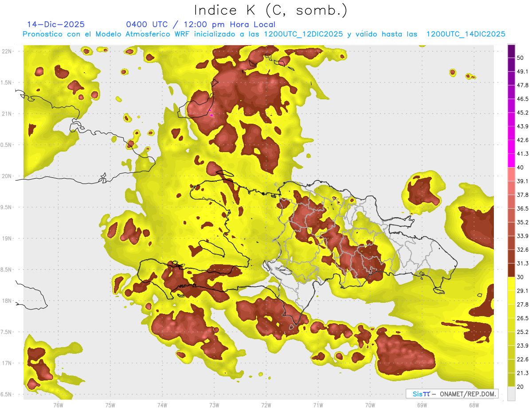Click the "23.9" legend value
Viewport: 532px width, 411px height.
click(x=523, y=346)
